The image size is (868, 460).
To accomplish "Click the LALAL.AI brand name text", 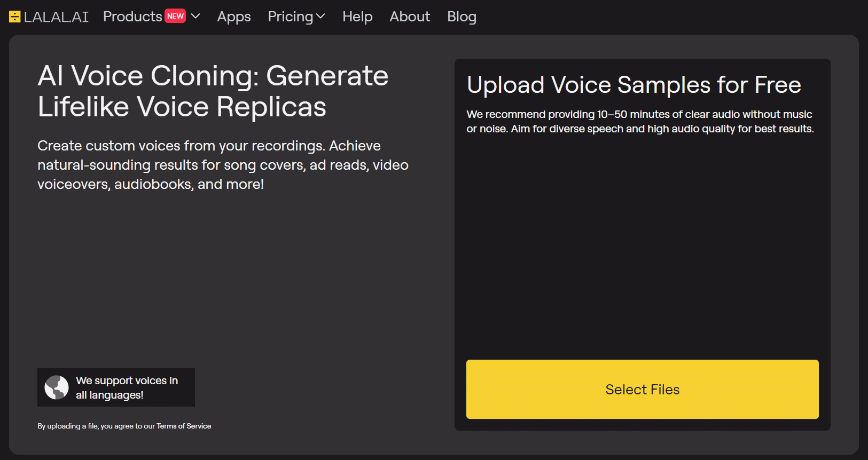I will (56, 17).
